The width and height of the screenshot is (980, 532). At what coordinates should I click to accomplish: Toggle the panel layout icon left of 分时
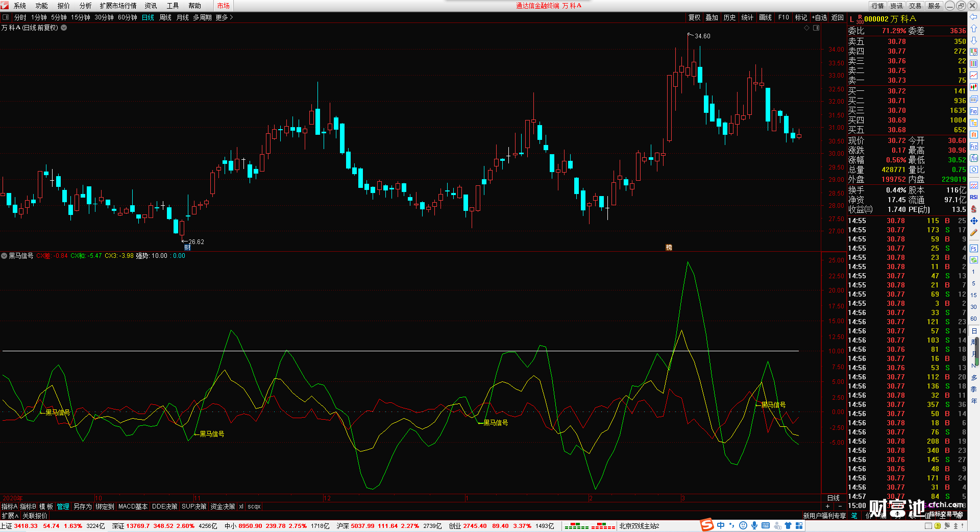click(x=6, y=17)
